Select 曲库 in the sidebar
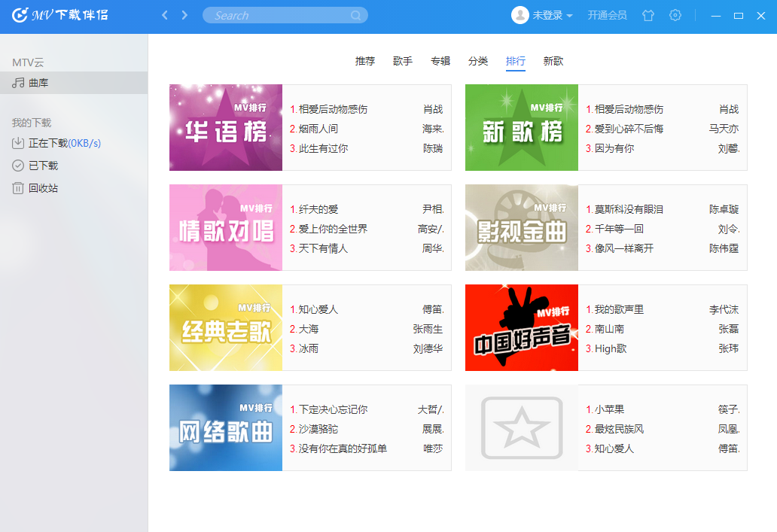 pyautogui.click(x=38, y=83)
